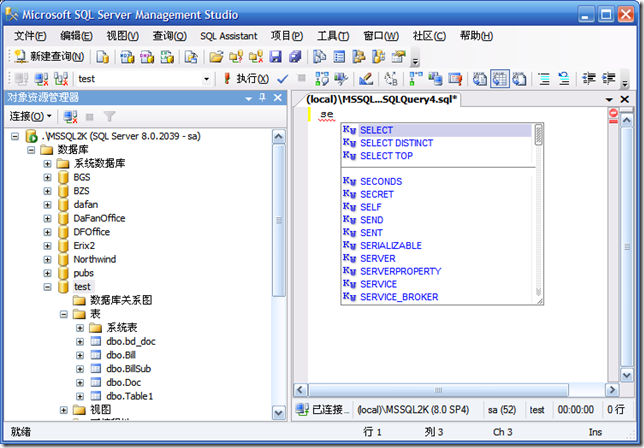644x448 pixels.
Task: Select the pubs database in tree
Action: tap(83, 273)
